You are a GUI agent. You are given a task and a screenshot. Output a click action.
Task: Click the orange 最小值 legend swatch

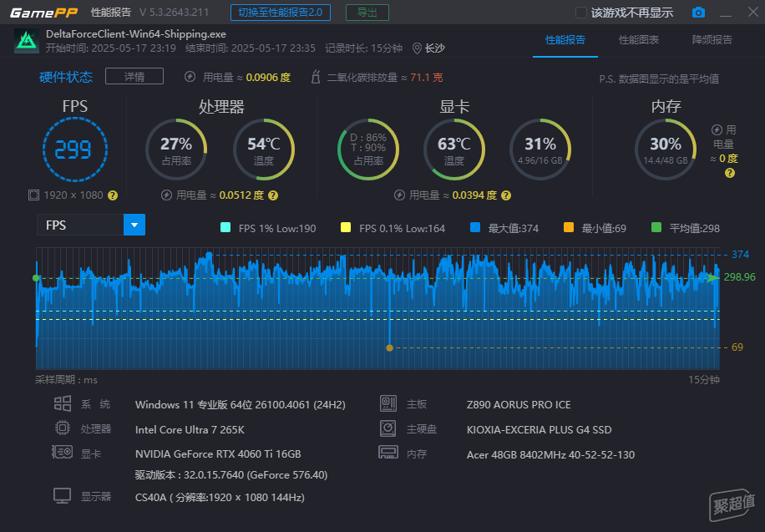coord(569,227)
